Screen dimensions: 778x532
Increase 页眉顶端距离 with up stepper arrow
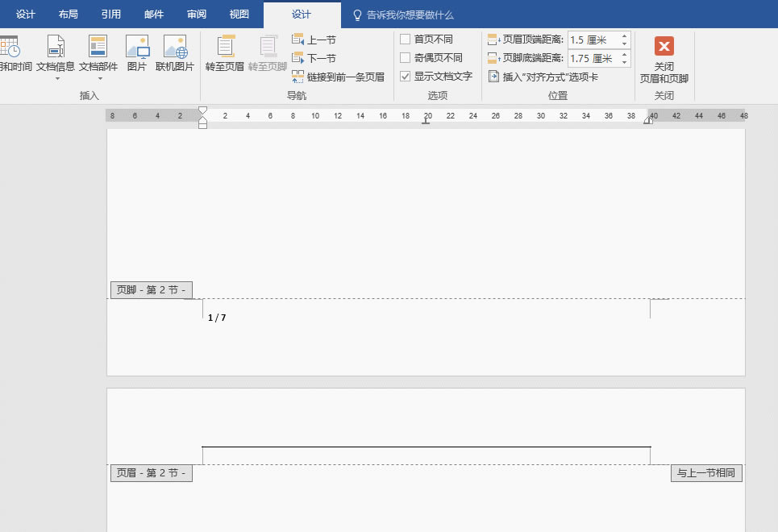pos(624,36)
